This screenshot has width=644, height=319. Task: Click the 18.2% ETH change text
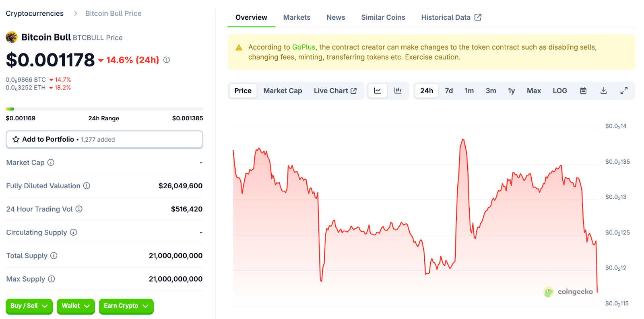pyautogui.click(x=63, y=88)
